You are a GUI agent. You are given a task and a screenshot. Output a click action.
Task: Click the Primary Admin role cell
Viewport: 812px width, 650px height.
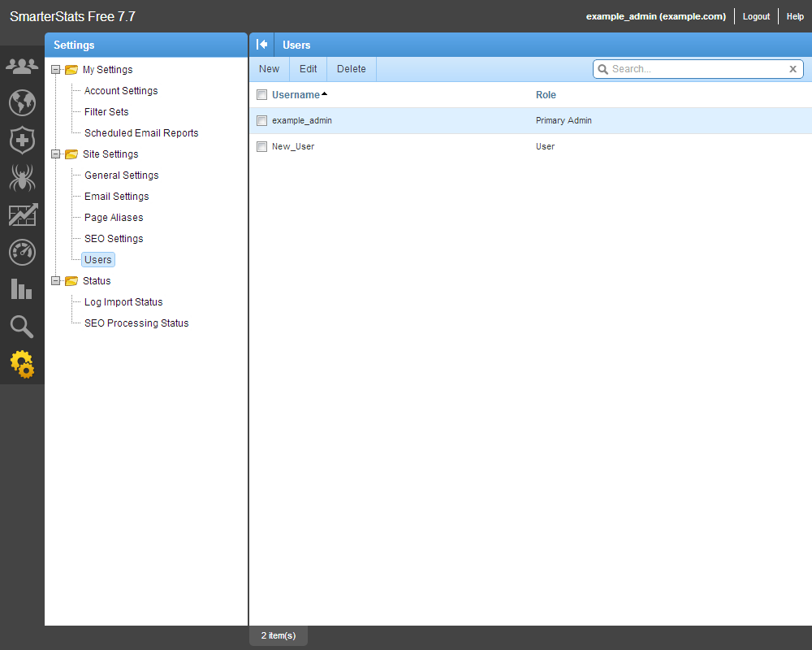point(564,121)
